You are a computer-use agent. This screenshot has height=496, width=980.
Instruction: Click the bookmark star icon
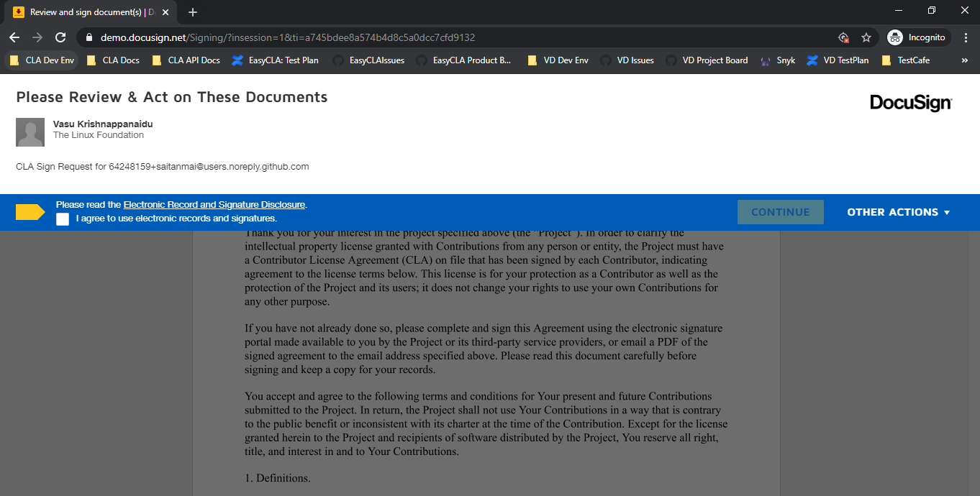(866, 37)
